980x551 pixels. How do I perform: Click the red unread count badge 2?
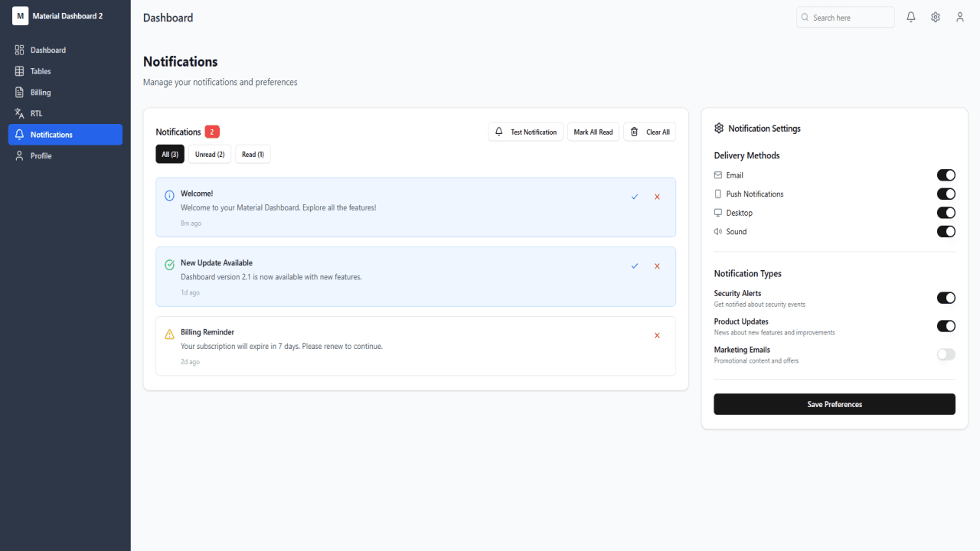pyautogui.click(x=212, y=132)
